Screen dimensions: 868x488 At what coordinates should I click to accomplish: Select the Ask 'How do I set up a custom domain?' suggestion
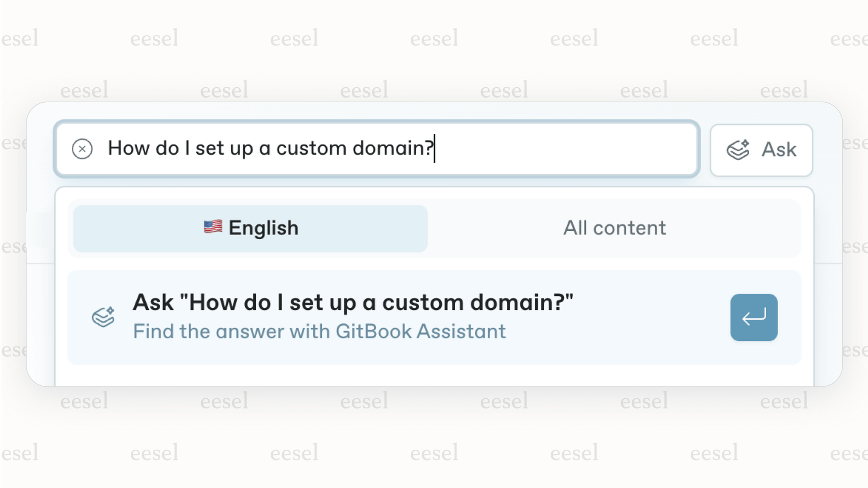[x=353, y=303]
